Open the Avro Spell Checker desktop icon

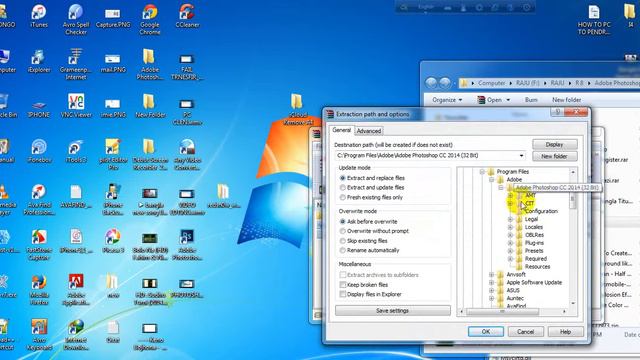coord(76,19)
